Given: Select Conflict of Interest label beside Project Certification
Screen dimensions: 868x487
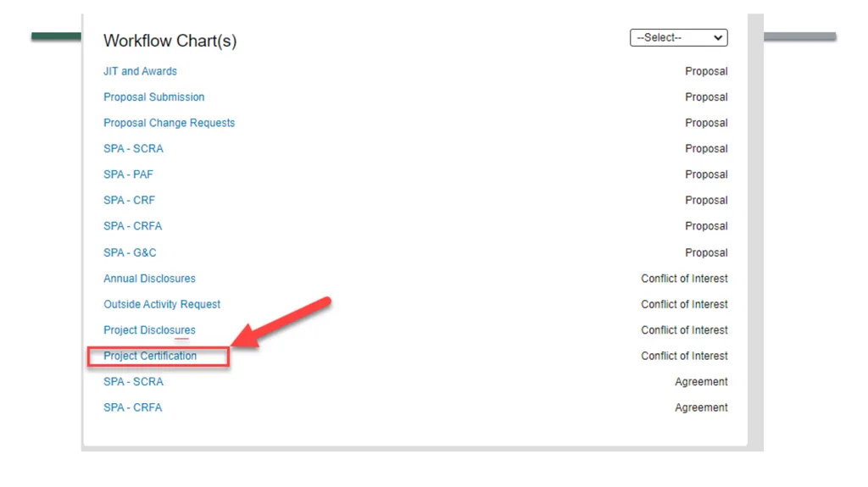Looking at the screenshot, I should (x=684, y=356).
